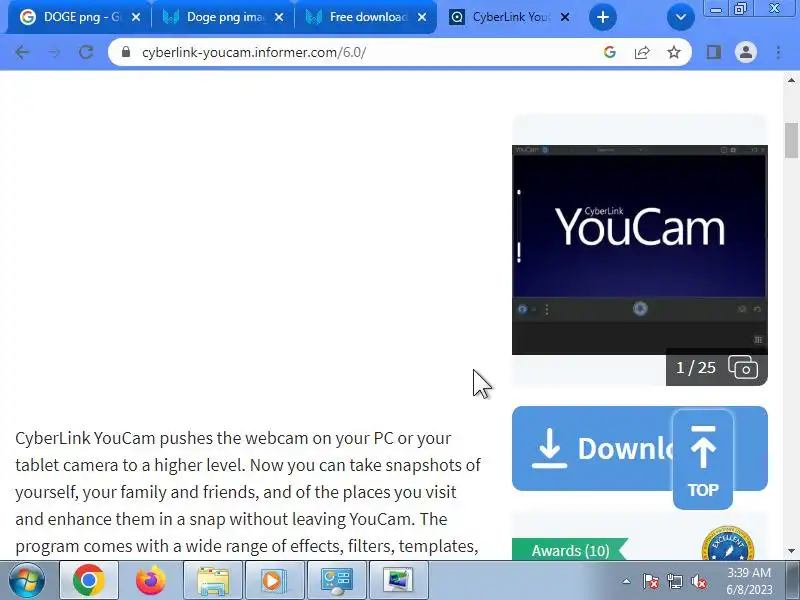Bookmark this page with the star
Viewport: 800px width, 600px height.
tap(674, 52)
